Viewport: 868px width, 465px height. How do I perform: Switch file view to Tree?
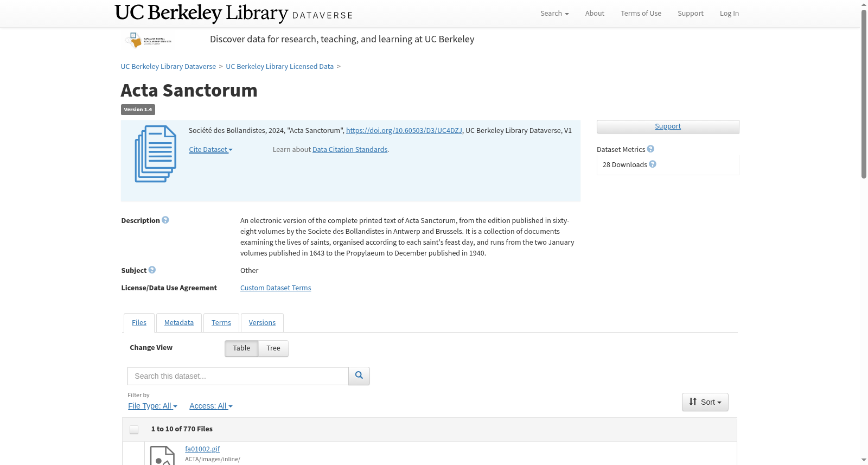tap(273, 348)
